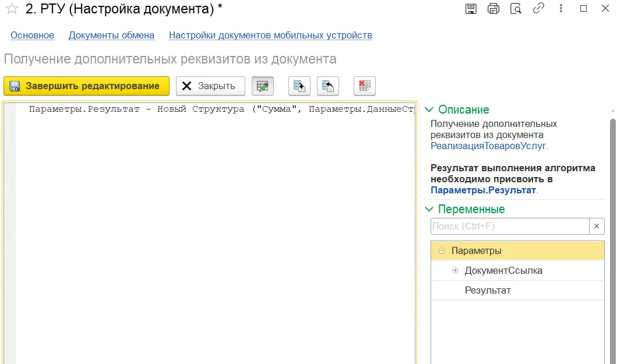Click the load-from-file icon with down arrow
This screenshot has width=617, height=364.
(x=299, y=86)
